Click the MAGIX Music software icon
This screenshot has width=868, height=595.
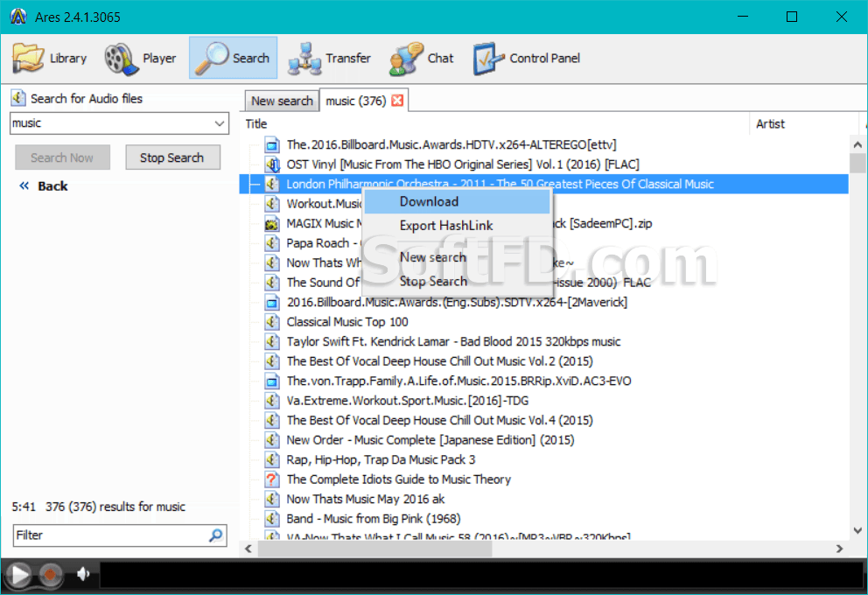pyautogui.click(x=272, y=224)
